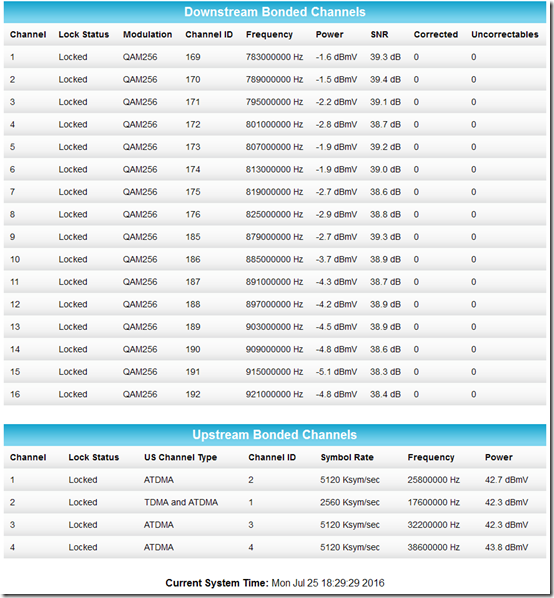
Task: Select frequency 909000000 Hz cell
Action: point(274,350)
